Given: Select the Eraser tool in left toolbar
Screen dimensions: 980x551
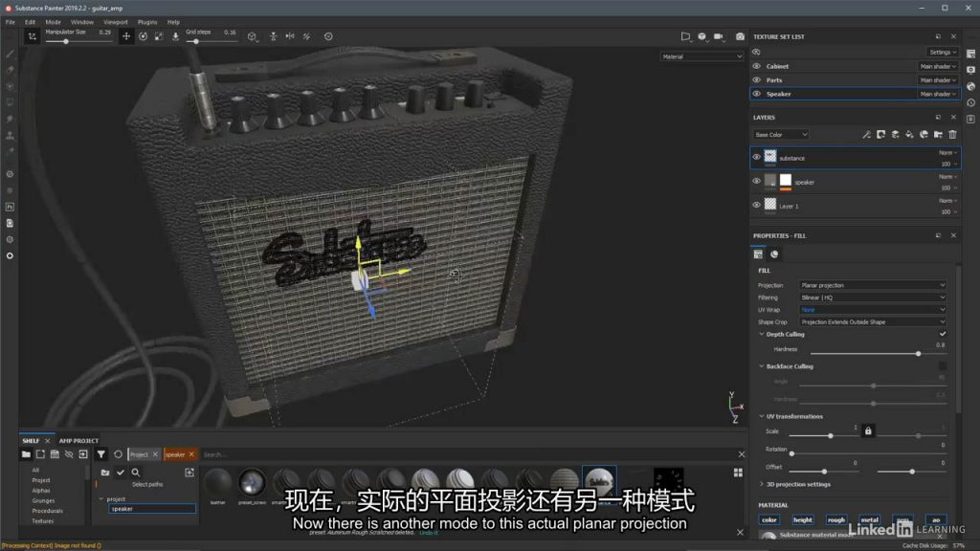Looking at the screenshot, I should pos(10,70).
